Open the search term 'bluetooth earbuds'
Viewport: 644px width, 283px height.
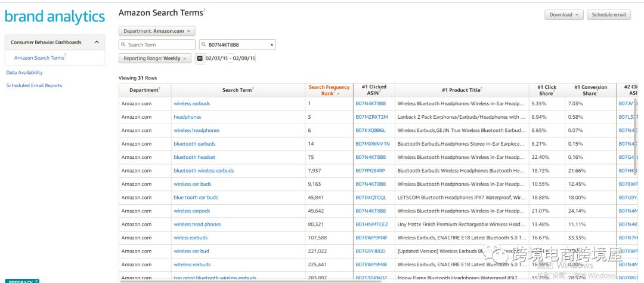pos(194,144)
